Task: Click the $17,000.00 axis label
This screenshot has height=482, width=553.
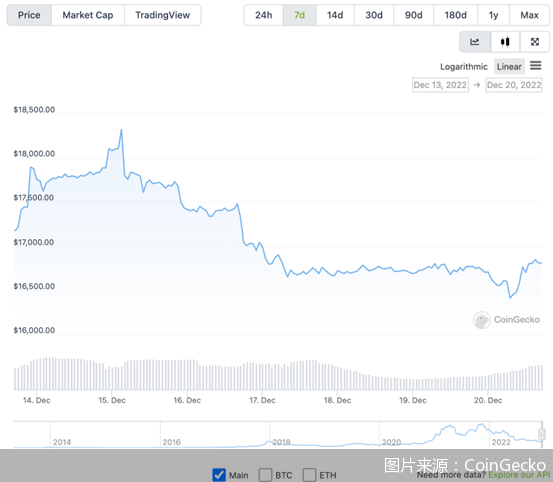Action: 34,242
